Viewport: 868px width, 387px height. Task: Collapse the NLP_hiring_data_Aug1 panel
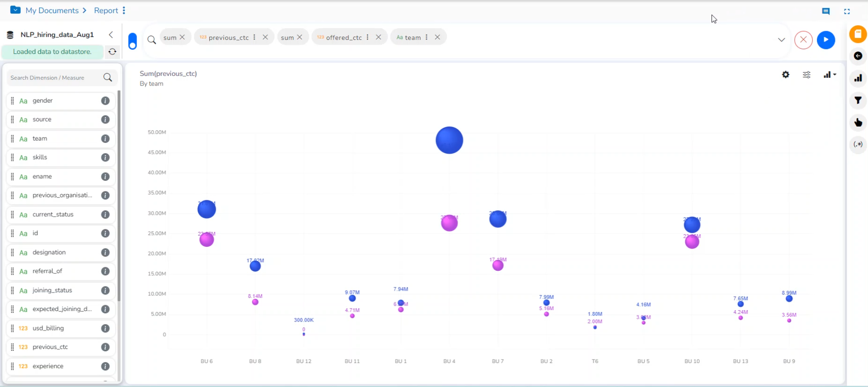tap(111, 35)
